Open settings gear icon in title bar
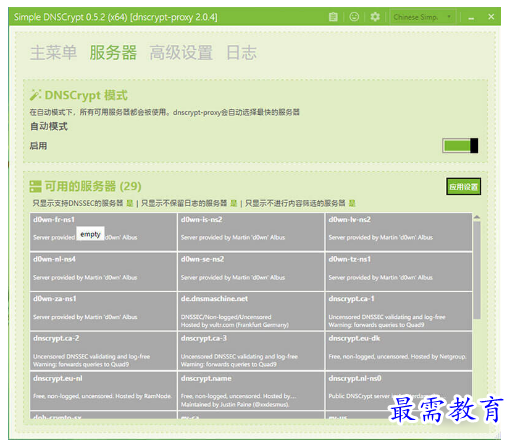This screenshot has width=512, height=441. coord(375,17)
